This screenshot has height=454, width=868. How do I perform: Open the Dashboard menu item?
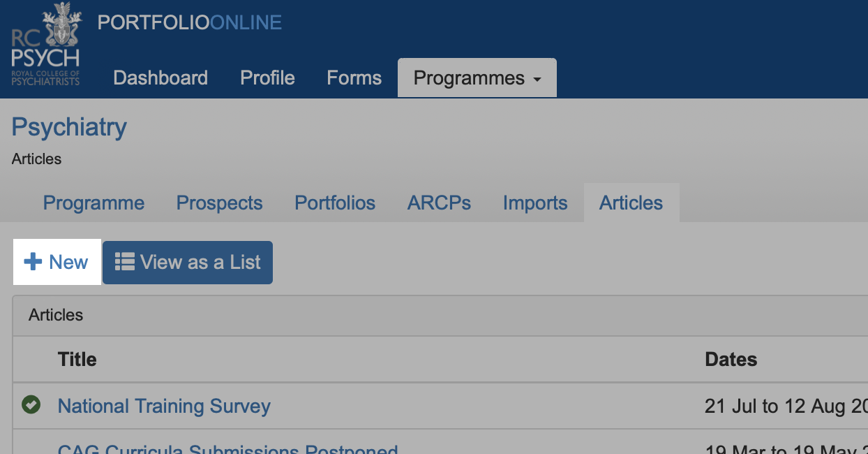pos(160,78)
